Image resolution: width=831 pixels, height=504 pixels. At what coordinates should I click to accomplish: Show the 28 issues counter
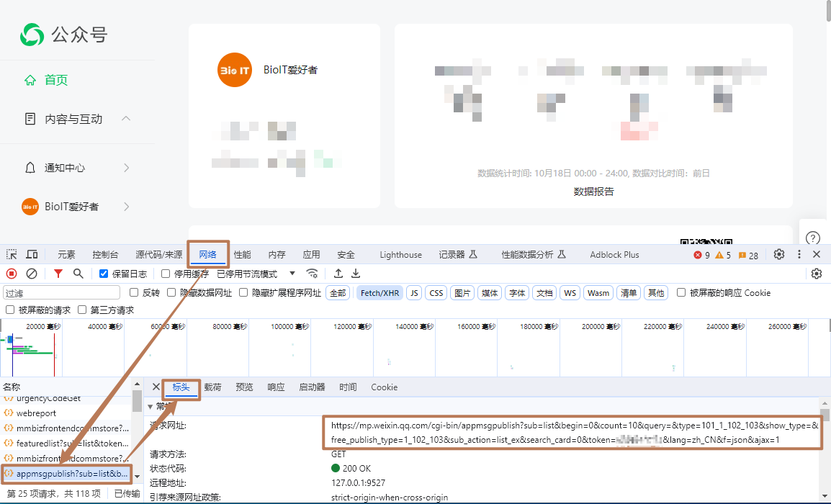(747, 256)
